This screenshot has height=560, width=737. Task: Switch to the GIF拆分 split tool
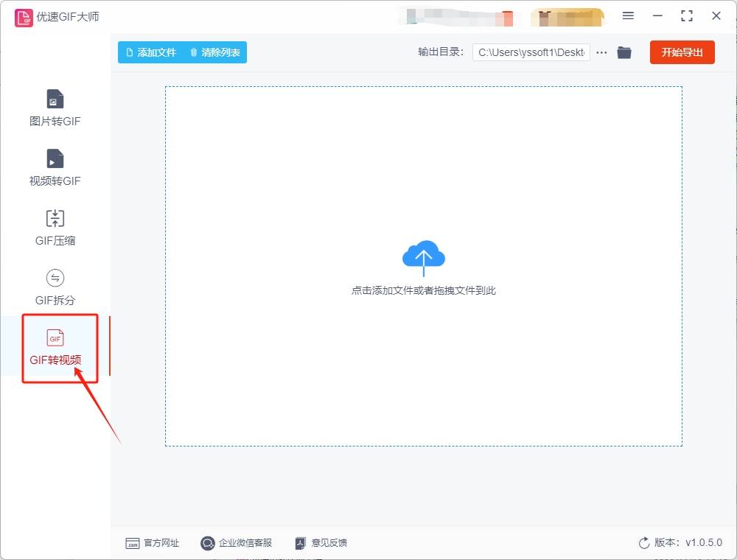(x=54, y=287)
